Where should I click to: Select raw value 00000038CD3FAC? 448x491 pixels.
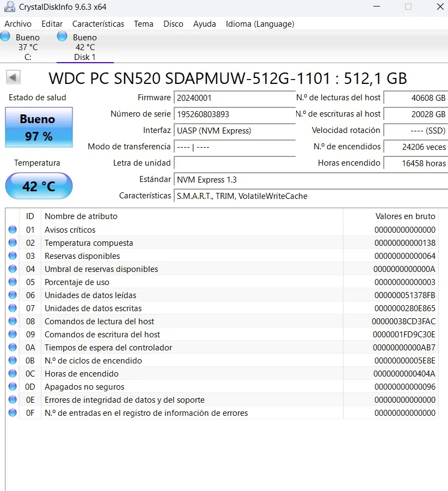(x=403, y=322)
